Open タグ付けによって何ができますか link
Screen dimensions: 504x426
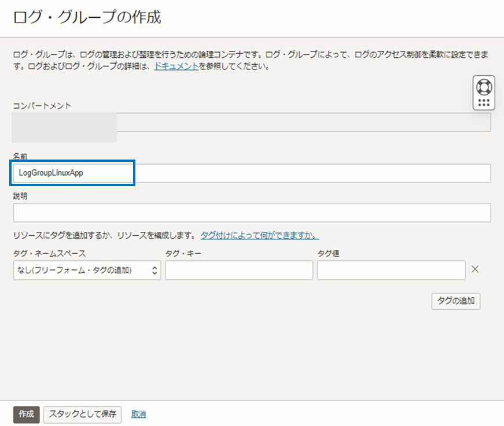click(260, 235)
